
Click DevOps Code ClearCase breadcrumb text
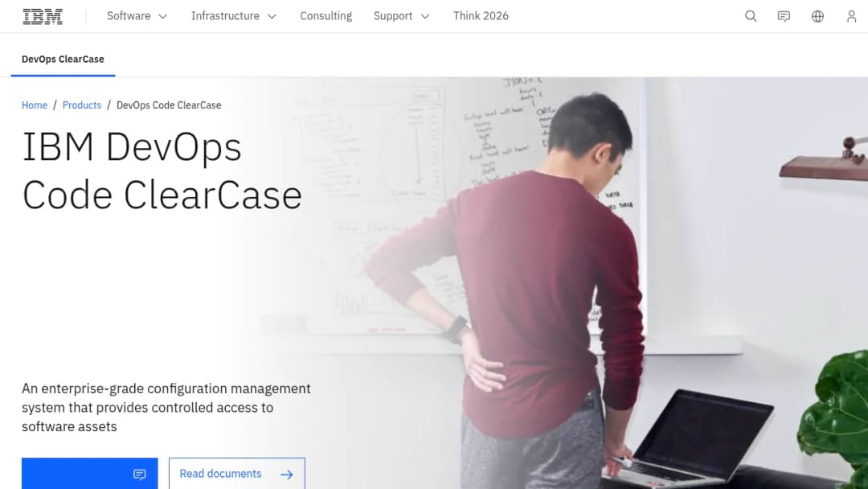click(169, 105)
